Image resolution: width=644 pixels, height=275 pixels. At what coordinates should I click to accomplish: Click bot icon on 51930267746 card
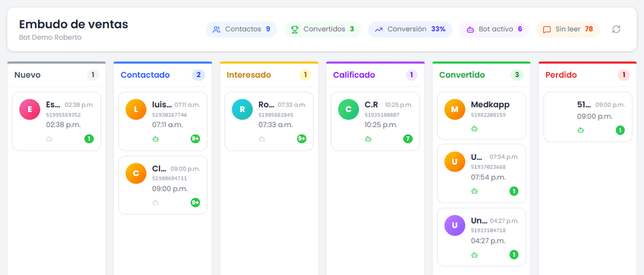pos(156,139)
